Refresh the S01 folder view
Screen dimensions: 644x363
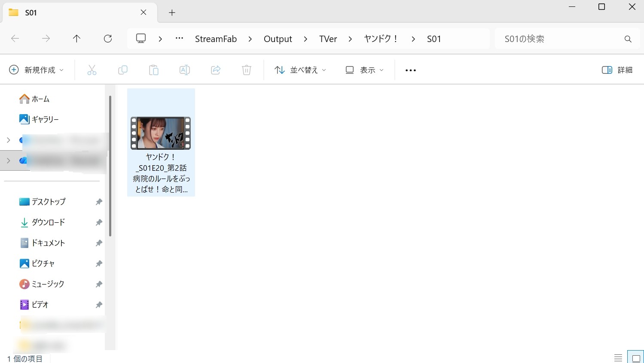tap(107, 39)
